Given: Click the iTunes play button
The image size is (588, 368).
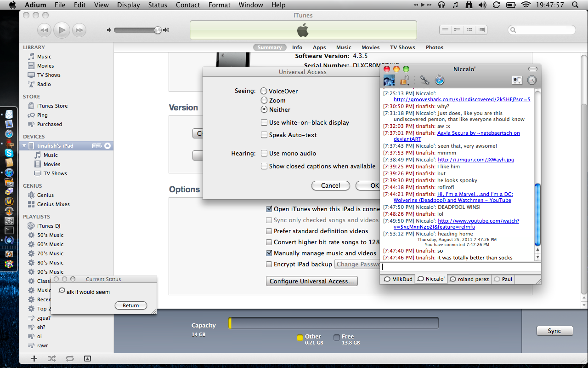Looking at the screenshot, I should (x=62, y=30).
